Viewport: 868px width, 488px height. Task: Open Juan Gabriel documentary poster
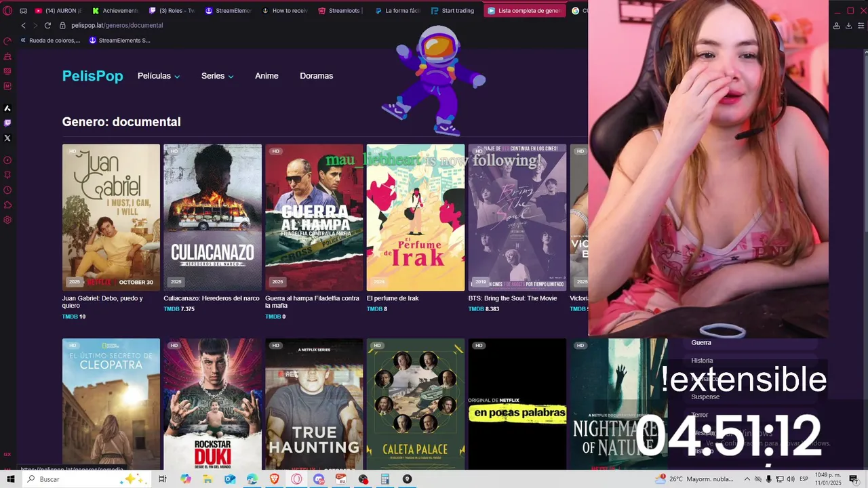coord(111,218)
